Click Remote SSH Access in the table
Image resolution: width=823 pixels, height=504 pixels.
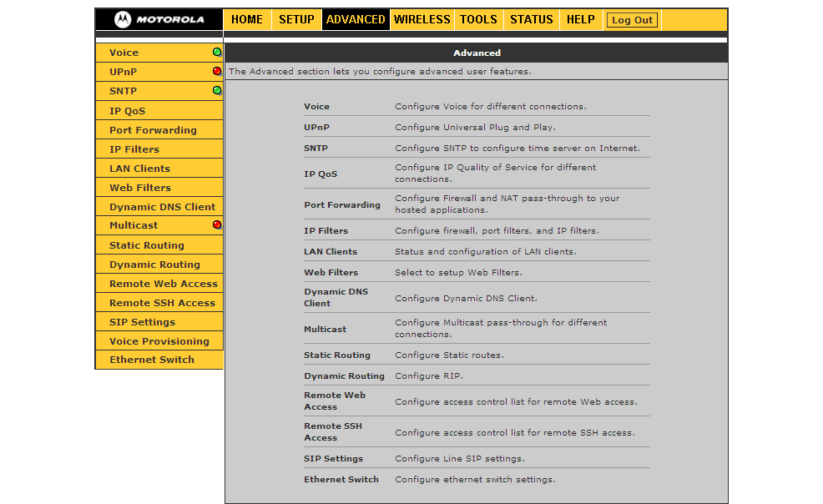333,432
